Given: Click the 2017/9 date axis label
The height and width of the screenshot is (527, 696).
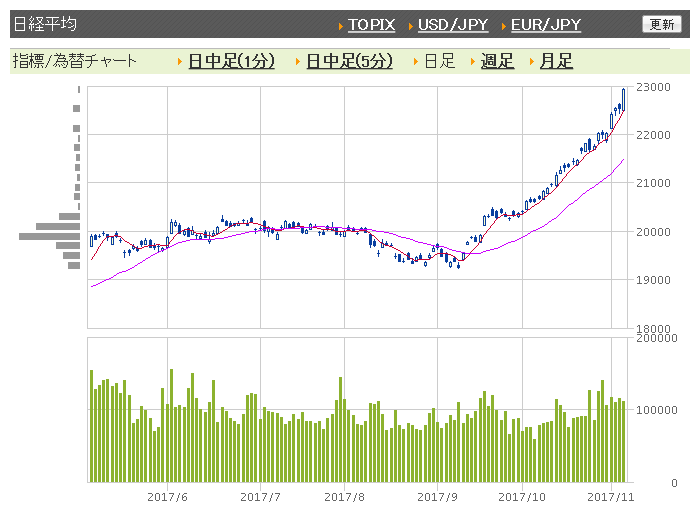Looking at the screenshot, I should coord(437,497).
